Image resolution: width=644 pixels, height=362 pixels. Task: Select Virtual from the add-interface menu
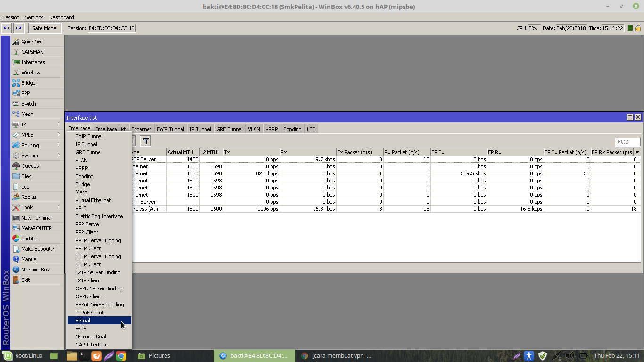99,321
